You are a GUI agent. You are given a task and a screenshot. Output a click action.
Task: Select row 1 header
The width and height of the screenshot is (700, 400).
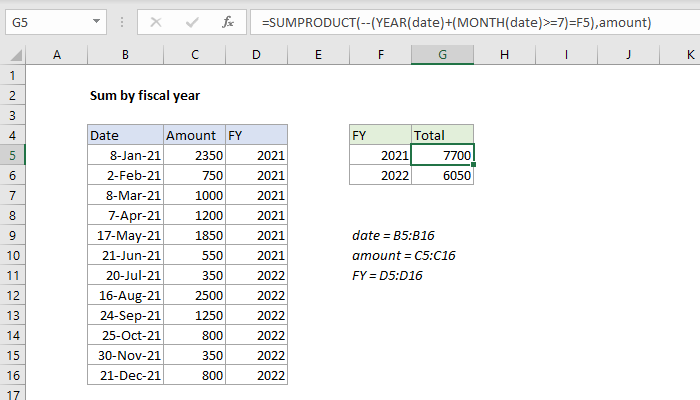pos(12,75)
